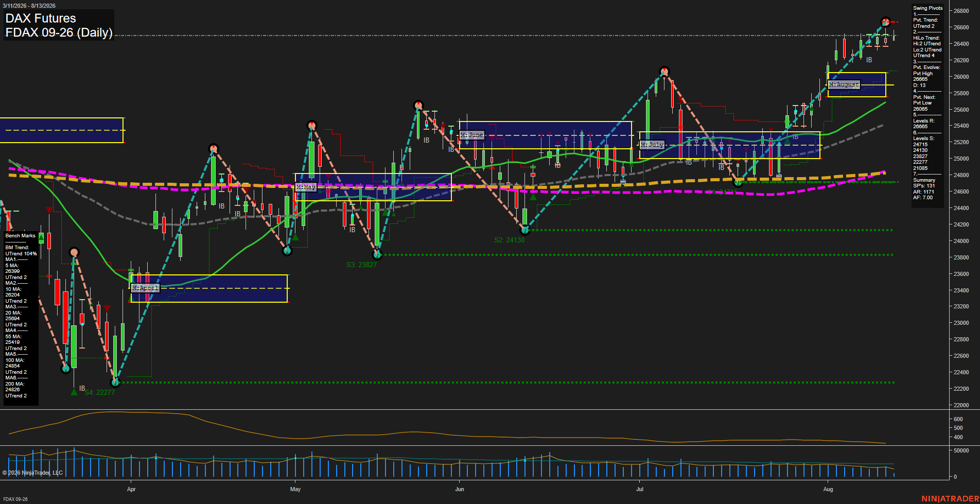This screenshot has height=504, width=980.
Task: Click the late July swing low pivot circle
Action: [738, 182]
